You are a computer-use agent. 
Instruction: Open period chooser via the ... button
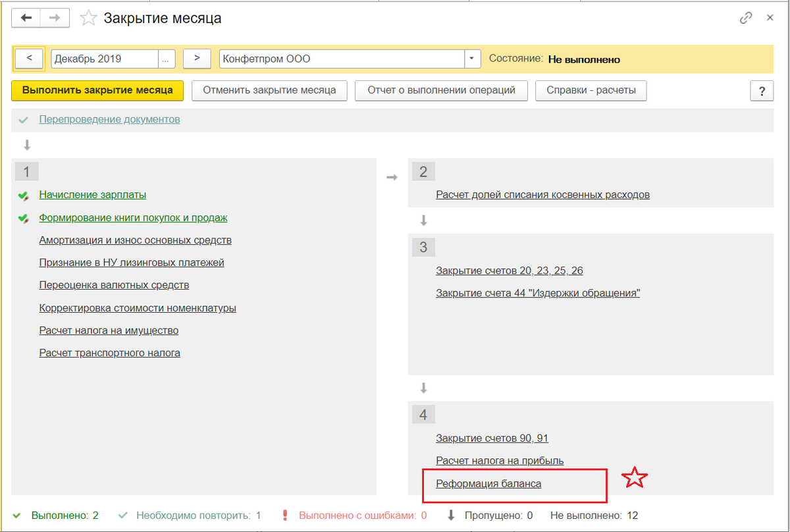167,58
